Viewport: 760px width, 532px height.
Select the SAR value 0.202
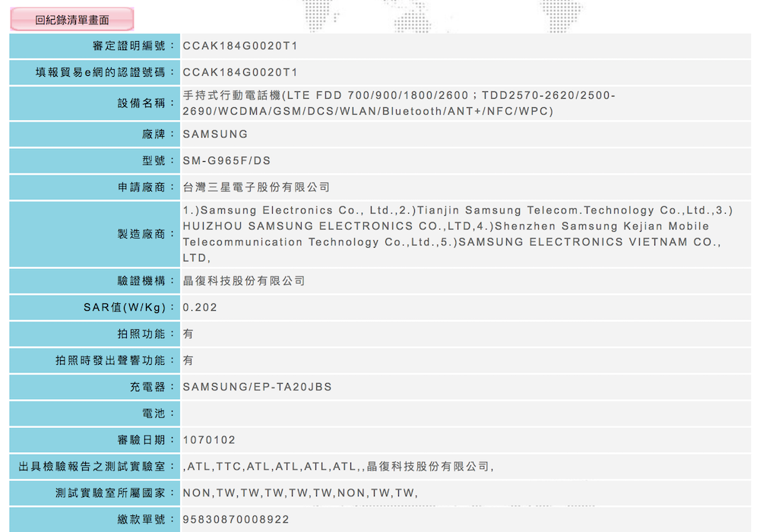(x=200, y=308)
